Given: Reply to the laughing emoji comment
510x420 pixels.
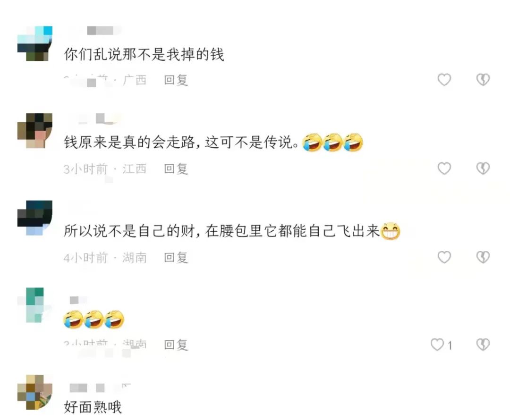Looking at the screenshot, I should click(176, 345).
